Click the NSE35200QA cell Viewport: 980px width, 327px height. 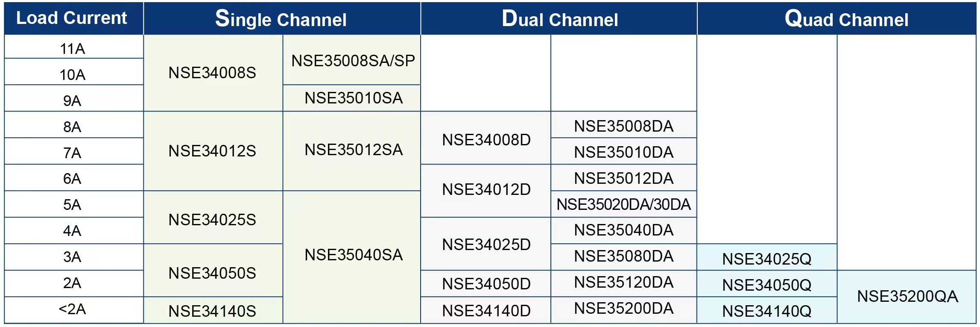pos(907,296)
